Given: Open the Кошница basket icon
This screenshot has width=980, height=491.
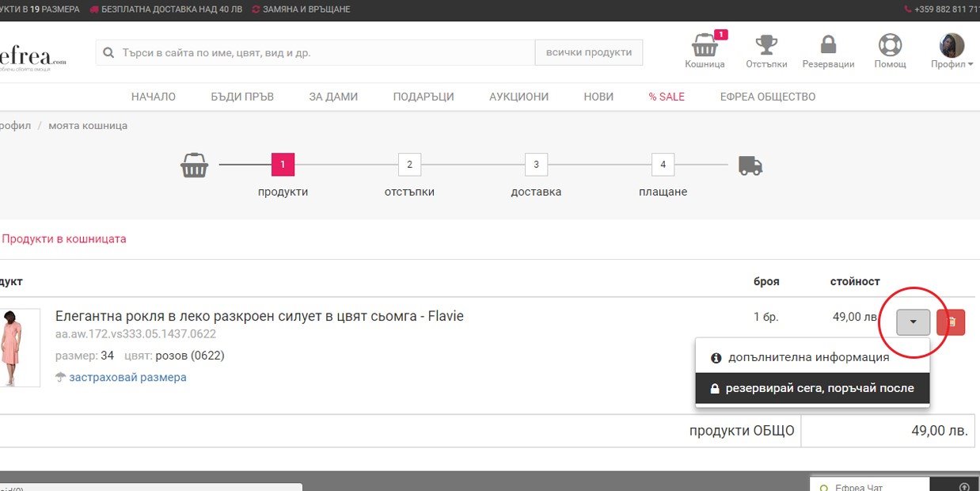Looking at the screenshot, I should pyautogui.click(x=705, y=51).
